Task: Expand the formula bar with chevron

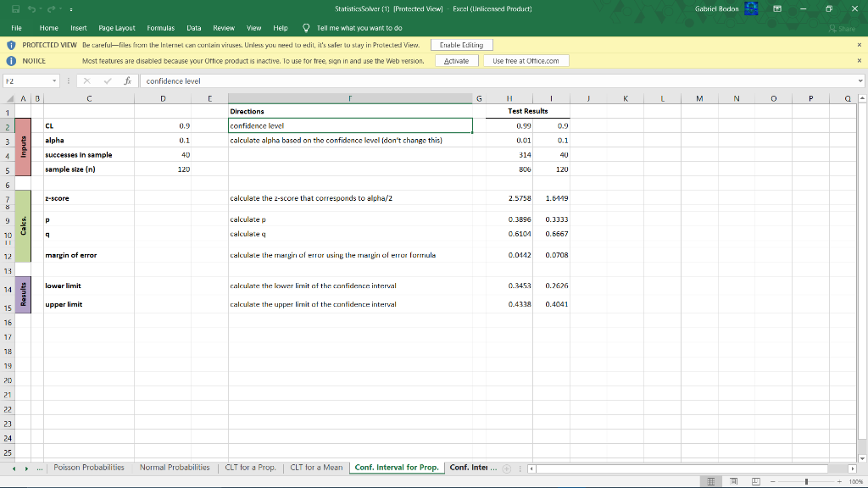Action: pos(860,80)
